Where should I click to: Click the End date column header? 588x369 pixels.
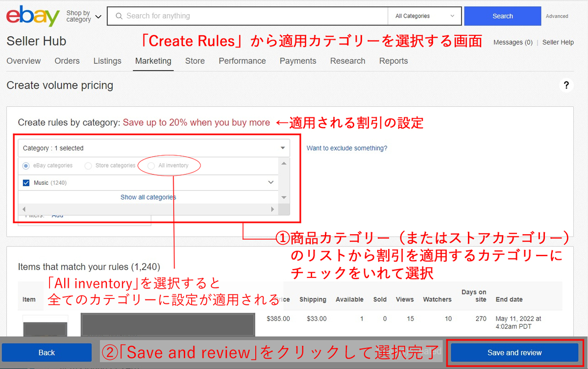click(509, 299)
